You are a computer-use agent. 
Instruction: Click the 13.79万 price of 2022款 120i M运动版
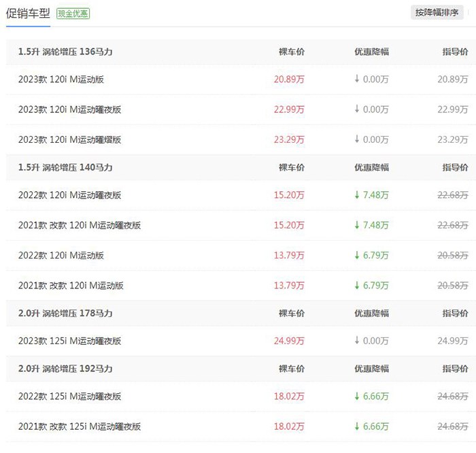pos(289,255)
